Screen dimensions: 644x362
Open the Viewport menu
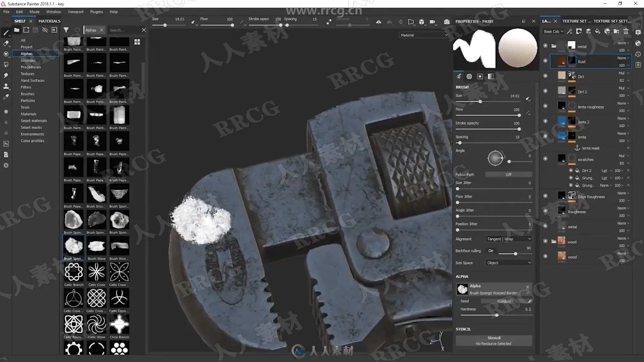[75, 12]
